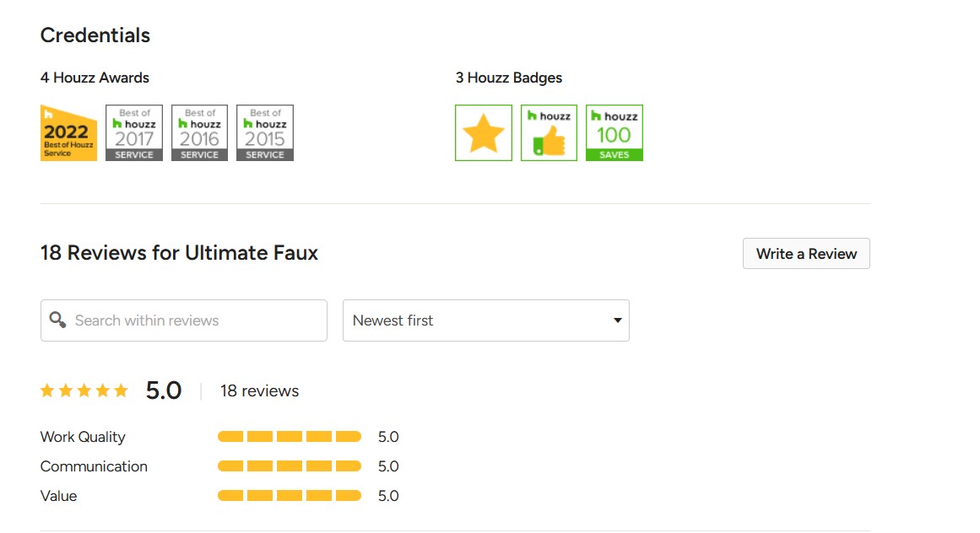Click the 18 Reviews for Ultimate Faux heading
980x533 pixels.
[179, 253]
